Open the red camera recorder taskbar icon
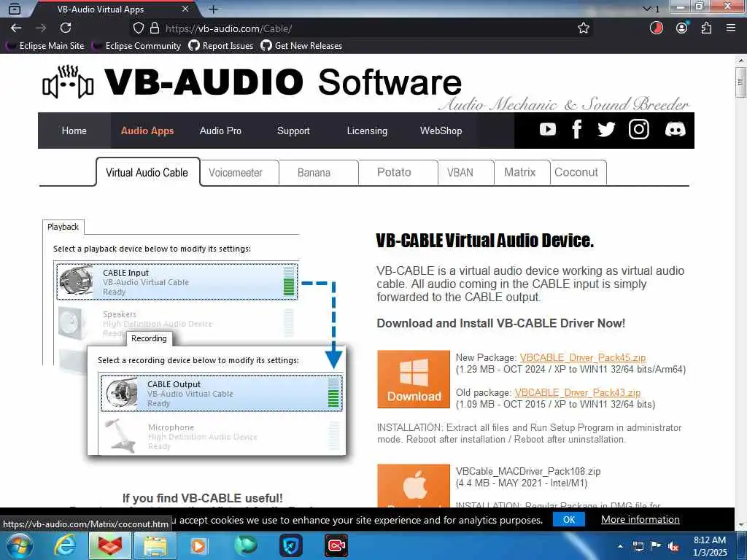 (x=336, y=545)
